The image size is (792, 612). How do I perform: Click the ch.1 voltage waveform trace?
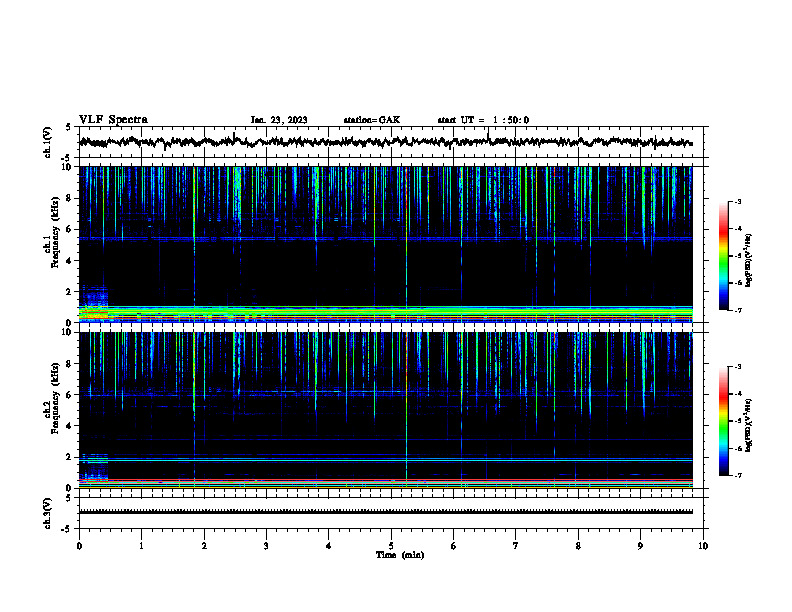pyautogui.click(x=386, y=142)
